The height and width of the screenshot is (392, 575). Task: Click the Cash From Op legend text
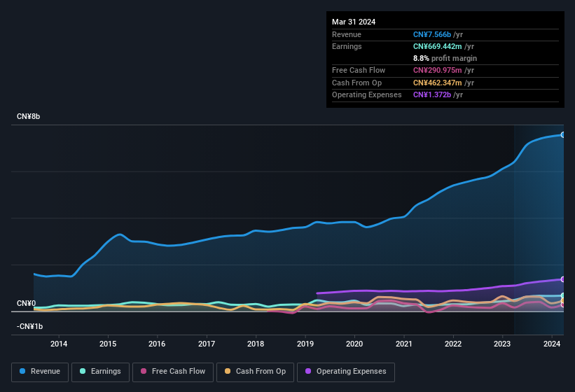pos(261,372)
